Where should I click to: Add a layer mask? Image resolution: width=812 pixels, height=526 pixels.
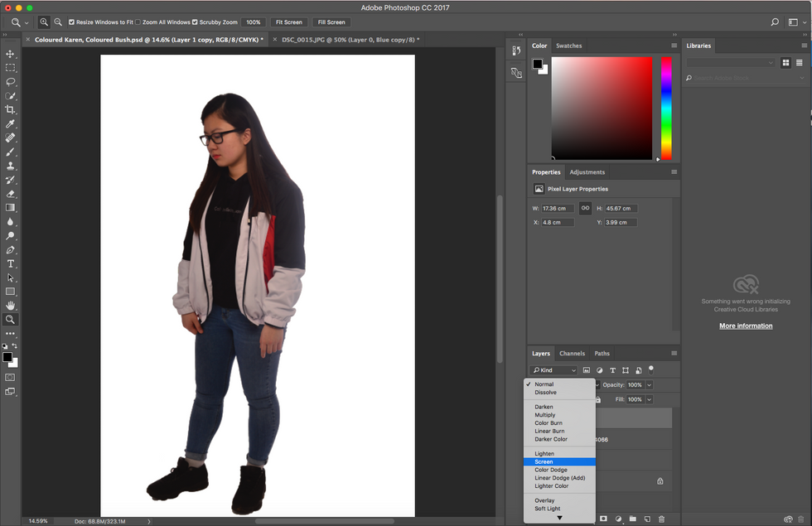tap(604, 519)
